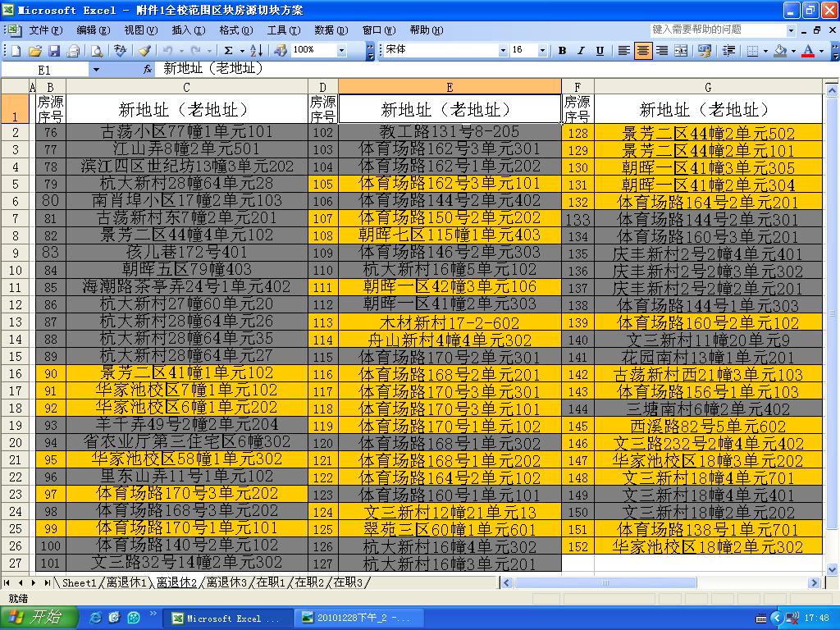Click the Redo arrow icon
The height and width of the screenshot is (630, 840).
pyautogui.click(x=195, y=50)
